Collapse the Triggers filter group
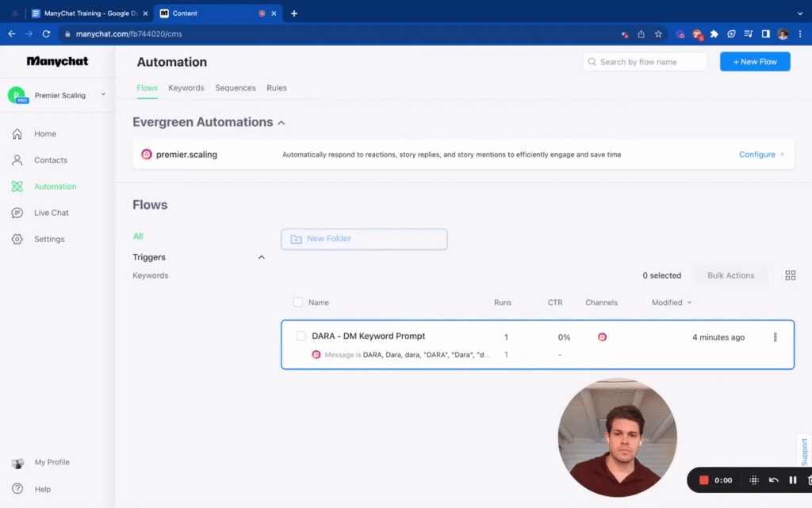 click(x=261, y=257)
